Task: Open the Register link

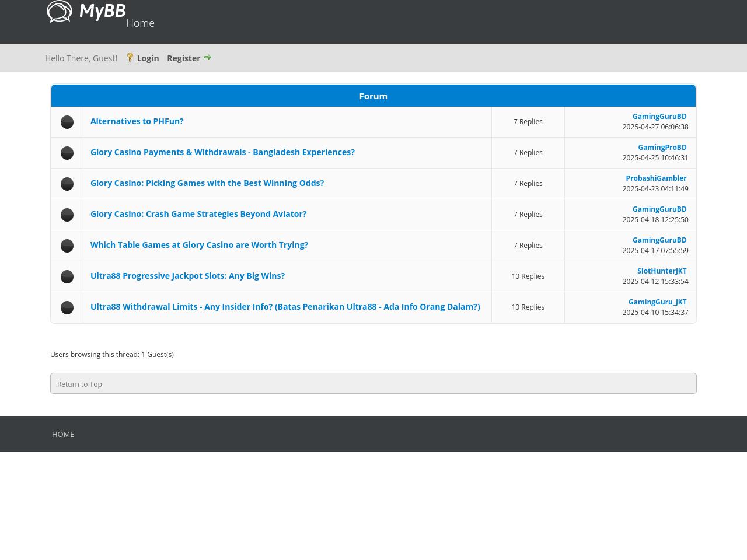Action: 183,58
